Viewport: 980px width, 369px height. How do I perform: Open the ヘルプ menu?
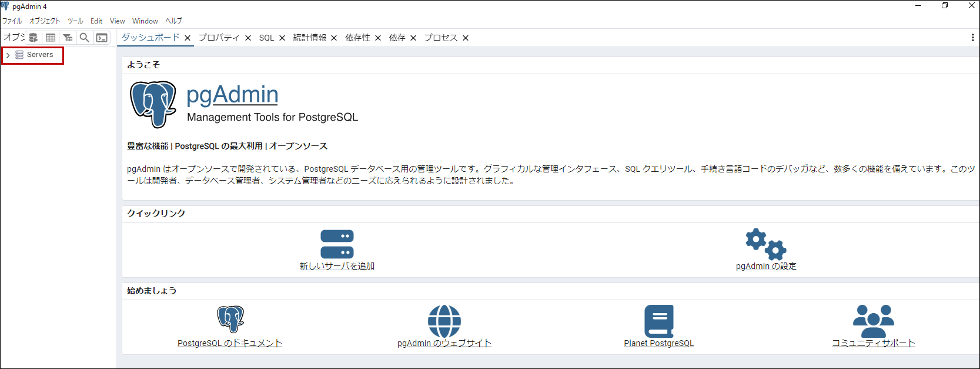173,21
